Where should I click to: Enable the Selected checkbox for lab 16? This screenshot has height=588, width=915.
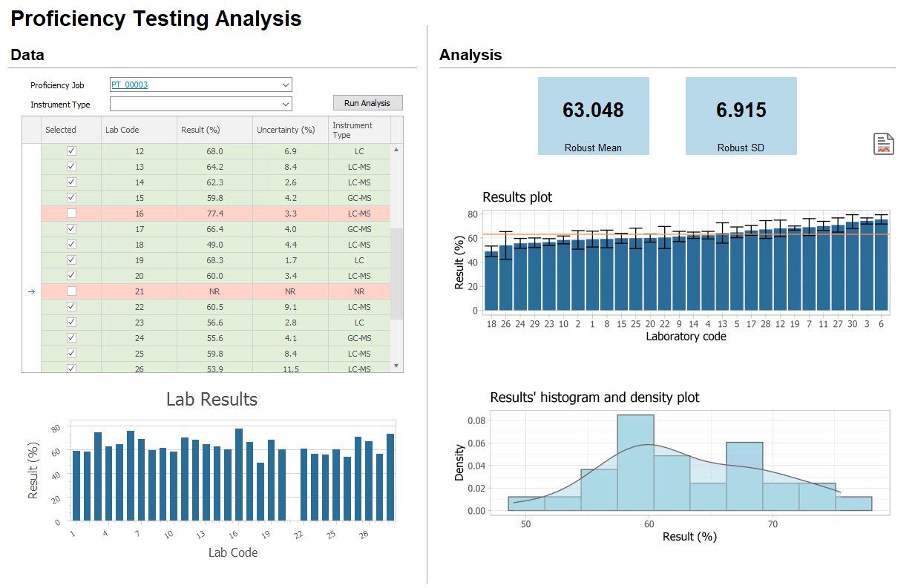tap(71, 214)
